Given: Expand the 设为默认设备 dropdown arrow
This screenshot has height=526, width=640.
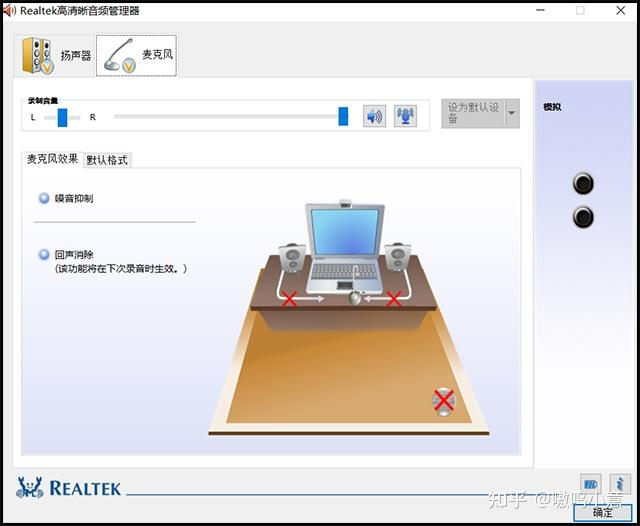Looking at the screenshot, I should coord(512,113).
